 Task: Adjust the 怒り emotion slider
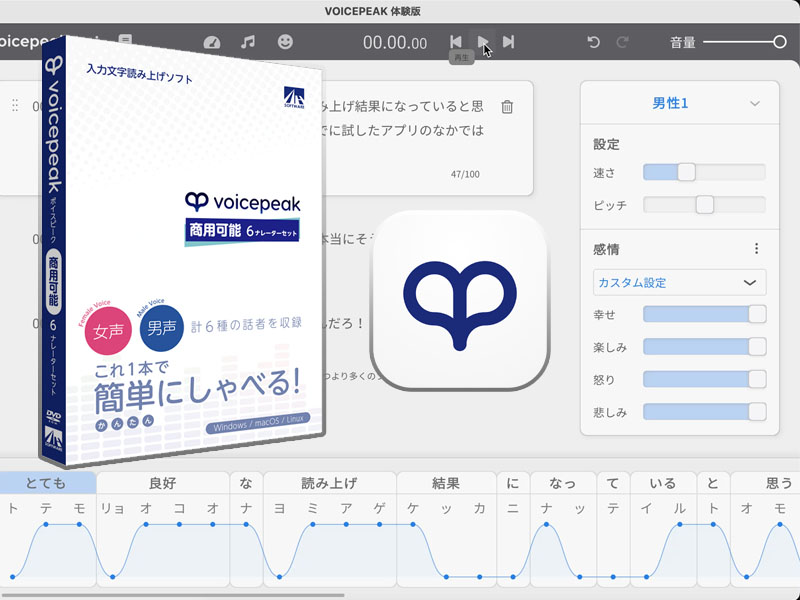coord(704,379)
